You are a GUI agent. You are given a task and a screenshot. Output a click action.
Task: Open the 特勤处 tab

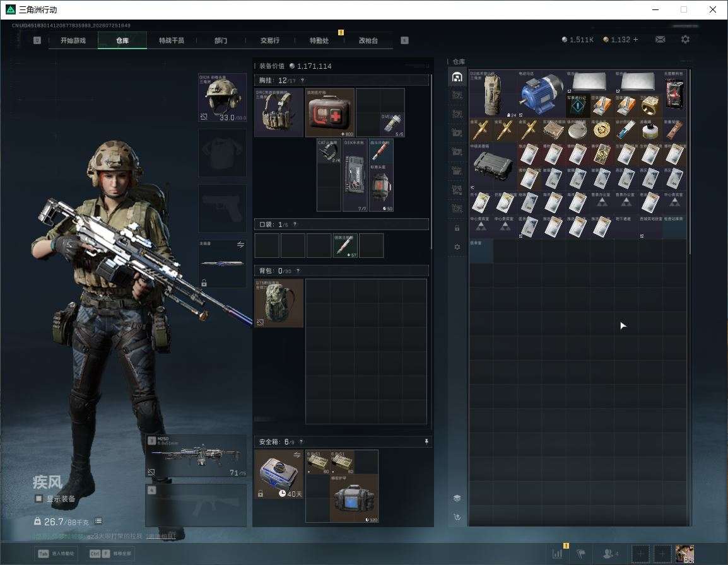click(319, 40)
